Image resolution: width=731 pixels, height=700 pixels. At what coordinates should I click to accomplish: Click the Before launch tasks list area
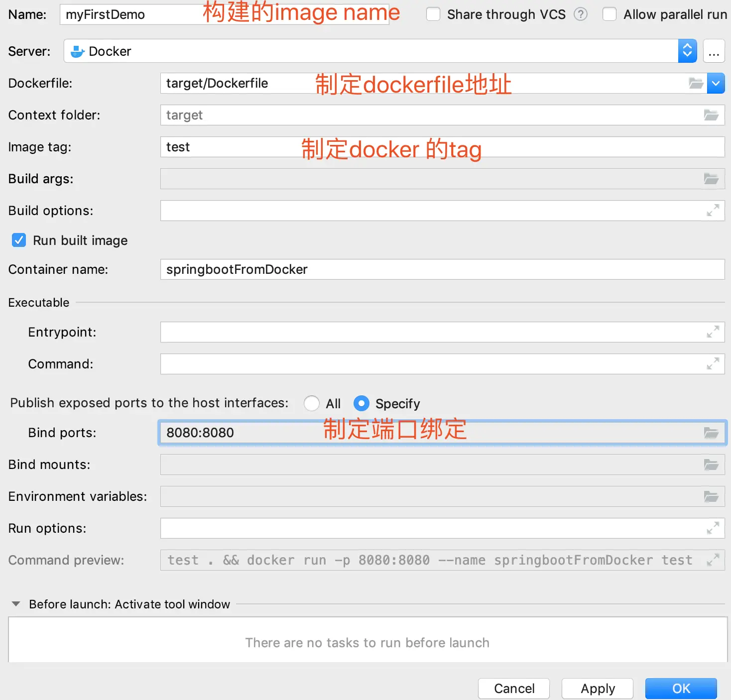click(x=367, y=640)
